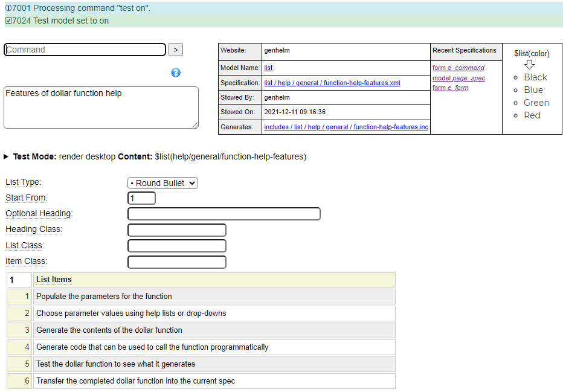The height and width of the screenshot is (392, 563).
Task: Open the function-help-features.xml specification link
Action: tap(332, 83)
